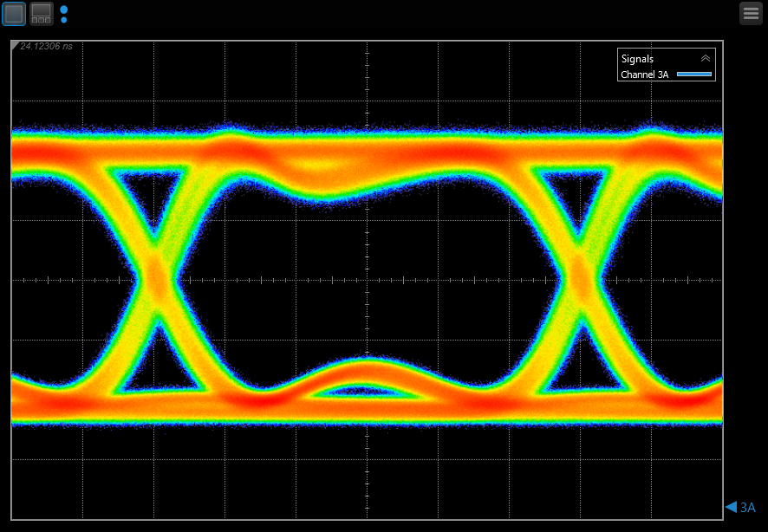This screenshot has width=768, height=532.
Task: Collapse the Signals legend panel
Action: (706, 59)
